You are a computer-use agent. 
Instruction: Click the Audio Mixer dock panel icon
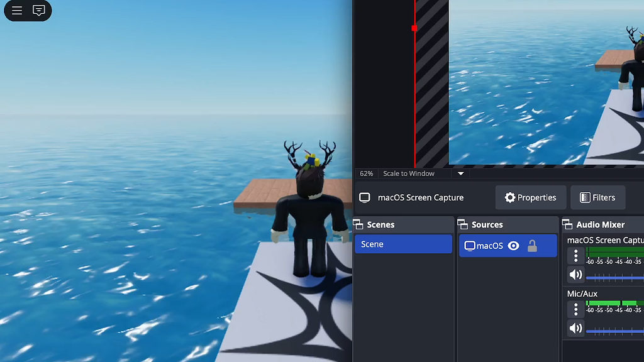(x=568, y=224)
